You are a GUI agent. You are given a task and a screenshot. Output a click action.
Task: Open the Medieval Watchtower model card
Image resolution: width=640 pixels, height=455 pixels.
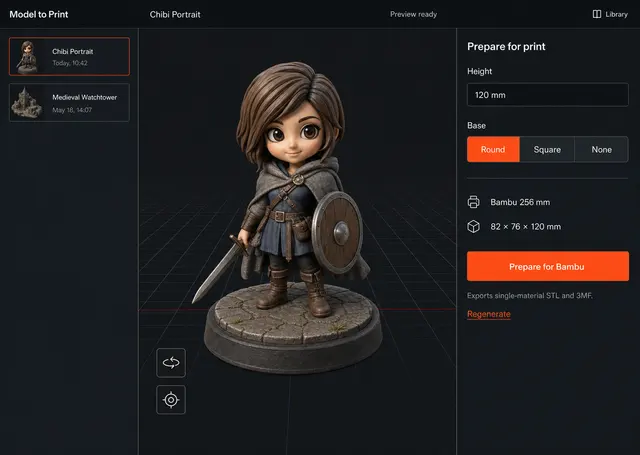pyautogui.click(x=69, y=102)
